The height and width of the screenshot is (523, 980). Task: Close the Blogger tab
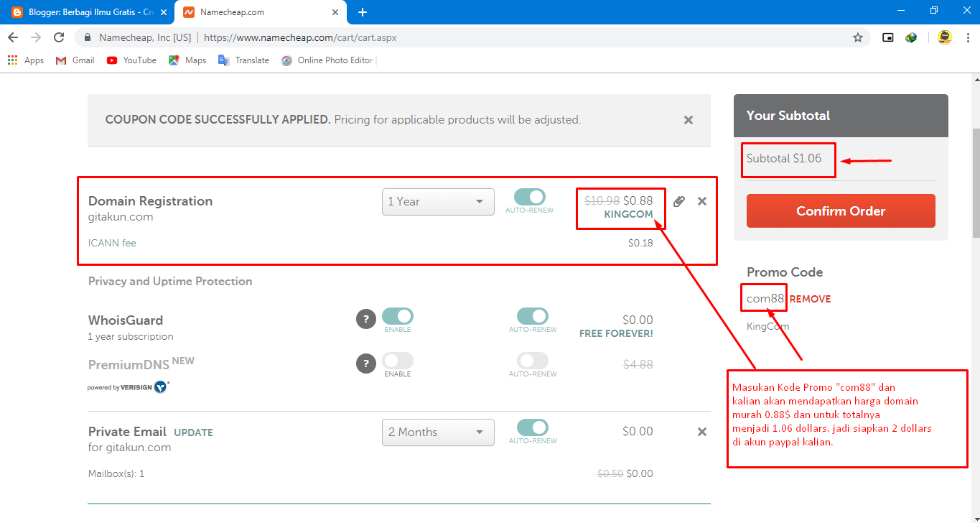point(164,12)
